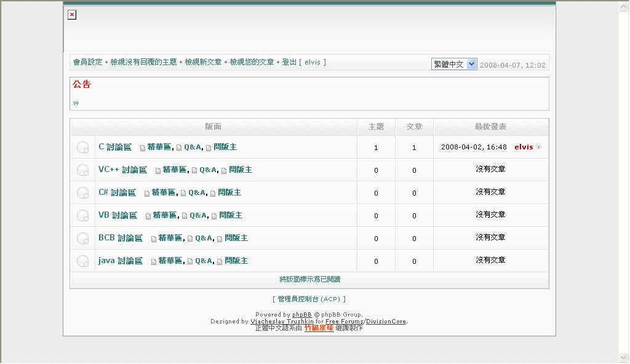Viewport: 630px width, 364px height.
Task: Open Q&A subforum under VB 討論區
Action: [x=198, y=215]
